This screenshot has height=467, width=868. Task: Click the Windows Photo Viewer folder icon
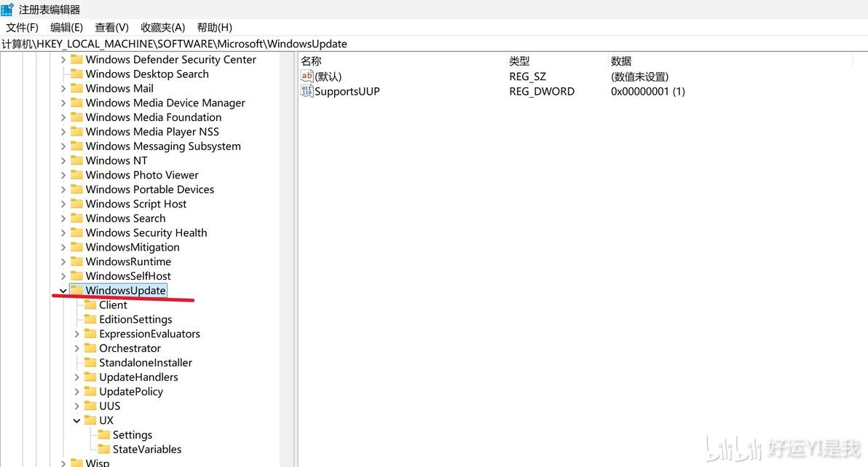coord(77,175)
